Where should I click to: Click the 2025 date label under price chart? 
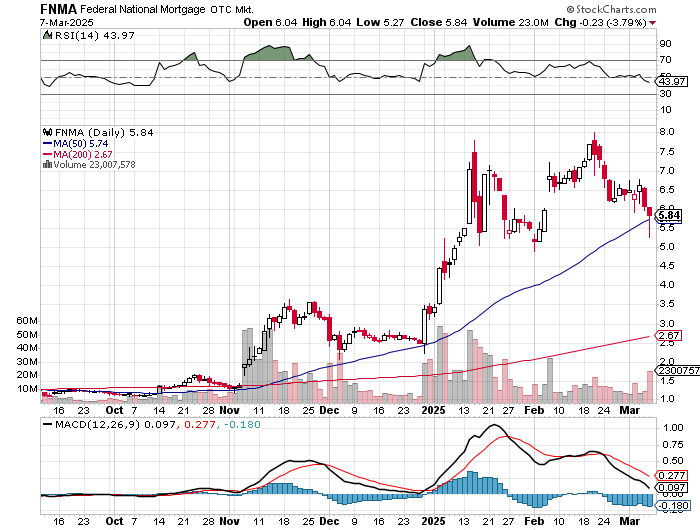pyautogui.click(x=433, y=410)
